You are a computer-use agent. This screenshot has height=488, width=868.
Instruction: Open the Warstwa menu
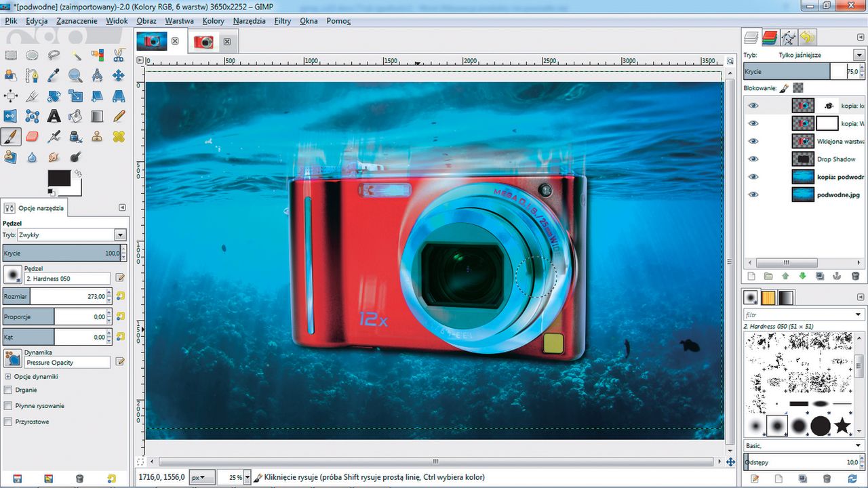[179, 21]
